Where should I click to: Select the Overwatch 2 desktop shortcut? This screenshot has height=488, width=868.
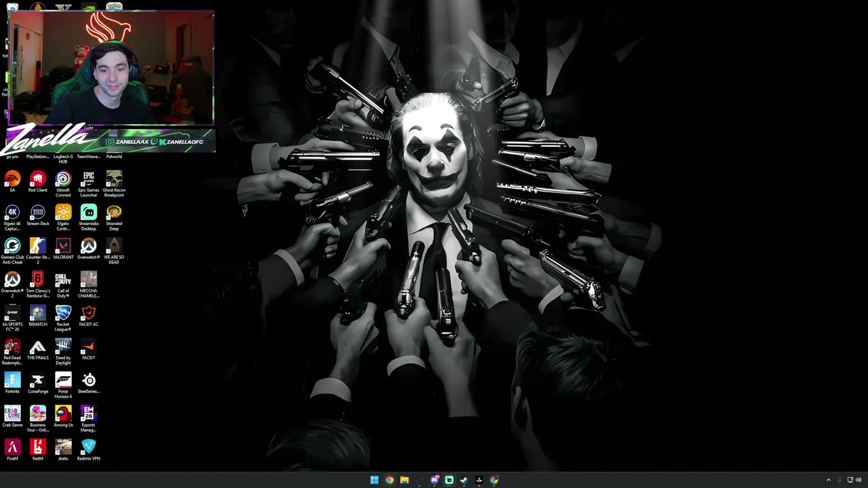tap(12, 285)
